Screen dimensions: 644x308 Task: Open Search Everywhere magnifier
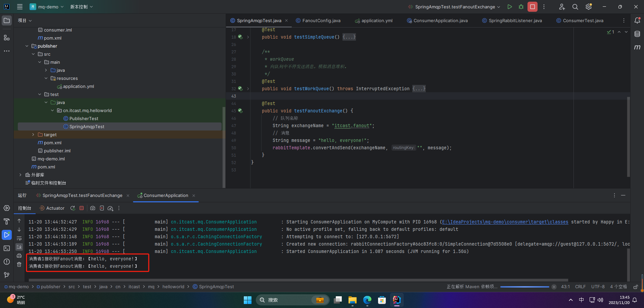point(575,7)
